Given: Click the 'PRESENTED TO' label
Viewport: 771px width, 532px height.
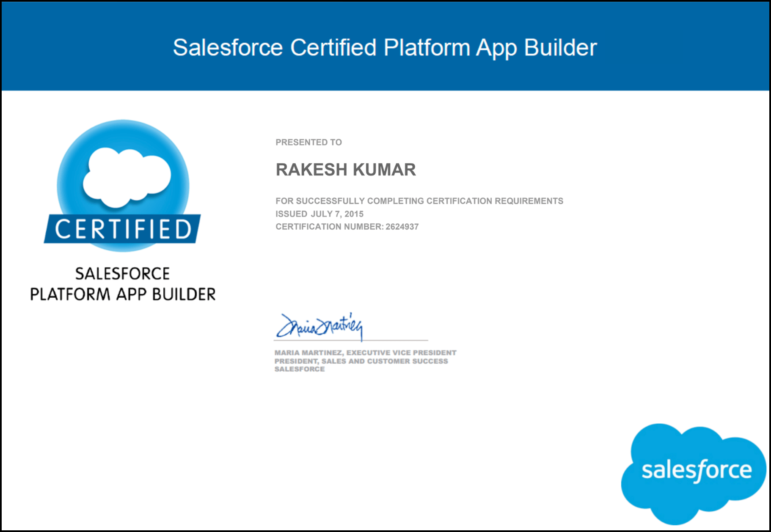Looking at the screenshot, I should click(308, 143).
